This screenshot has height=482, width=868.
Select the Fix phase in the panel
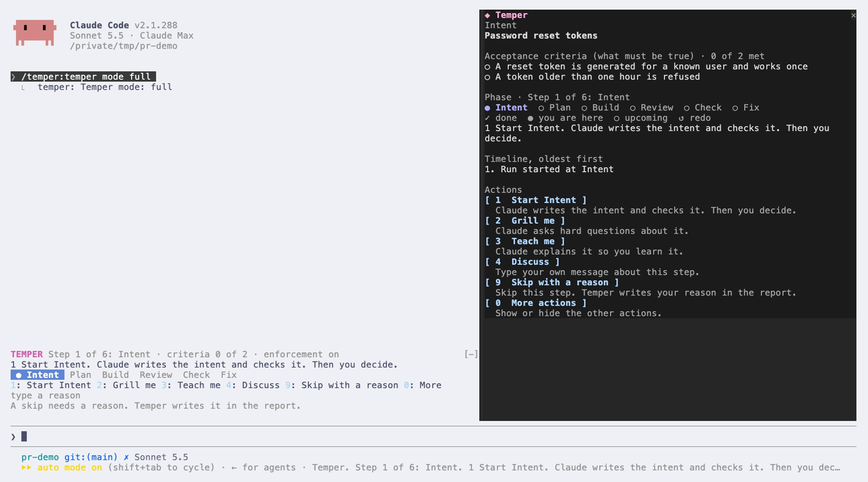coord(746,107)
